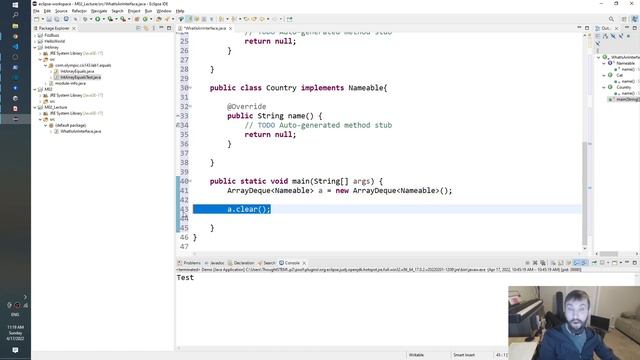Viewport: 640px width, 360px height.
Task: Click the Save toolbar icon
Action: [x=49, y=19]
